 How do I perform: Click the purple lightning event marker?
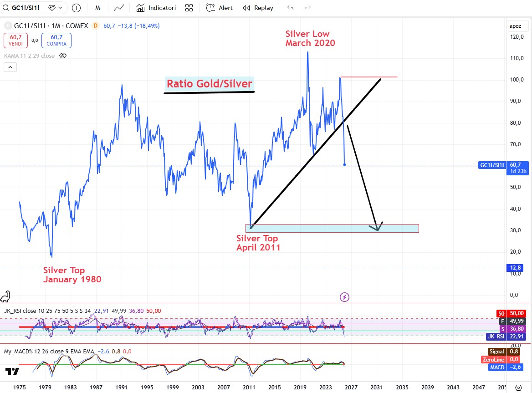[344, 297]
